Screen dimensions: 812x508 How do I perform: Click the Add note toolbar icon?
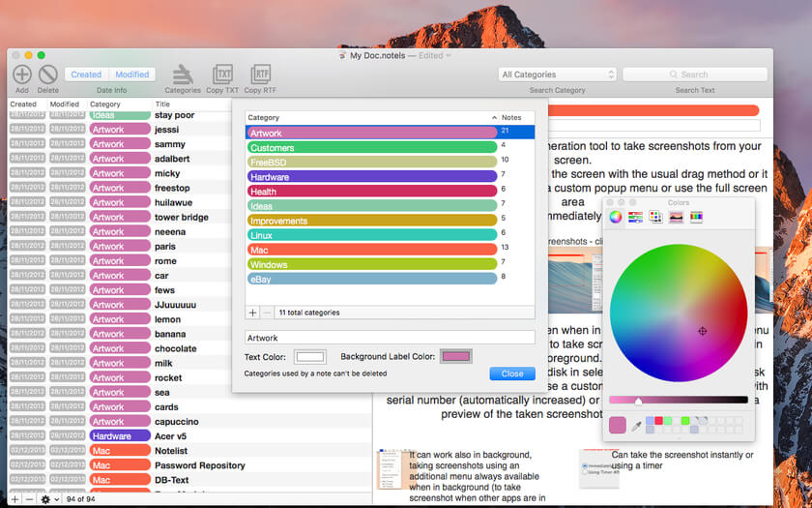pos(21,74)
